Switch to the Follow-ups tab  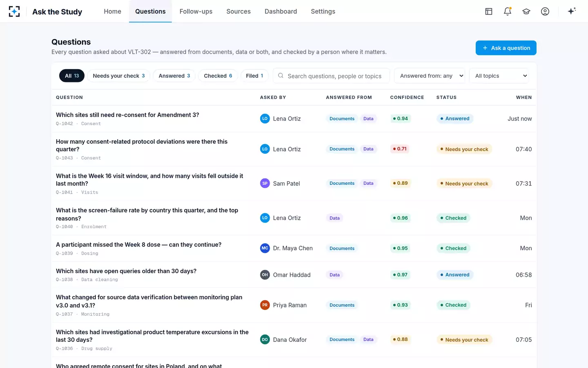(x=196, y=11)
